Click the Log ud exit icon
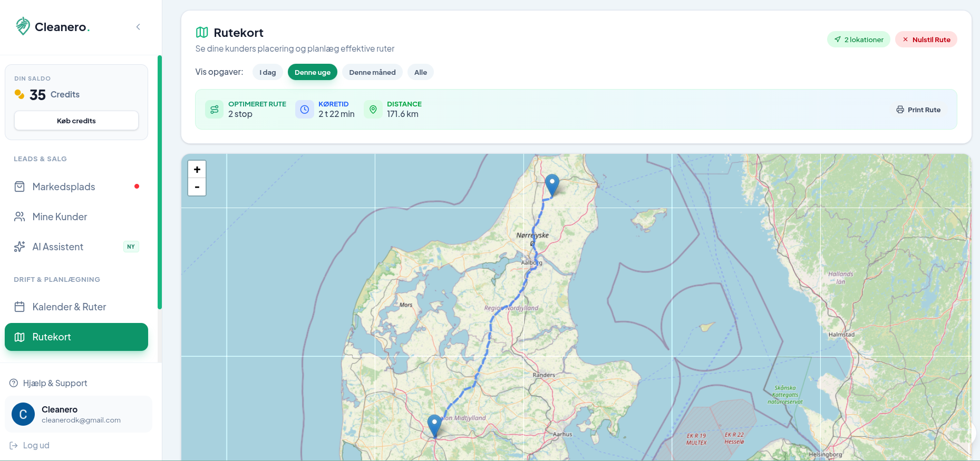Viewport: 980px width, 461px height. click(14, 446)
